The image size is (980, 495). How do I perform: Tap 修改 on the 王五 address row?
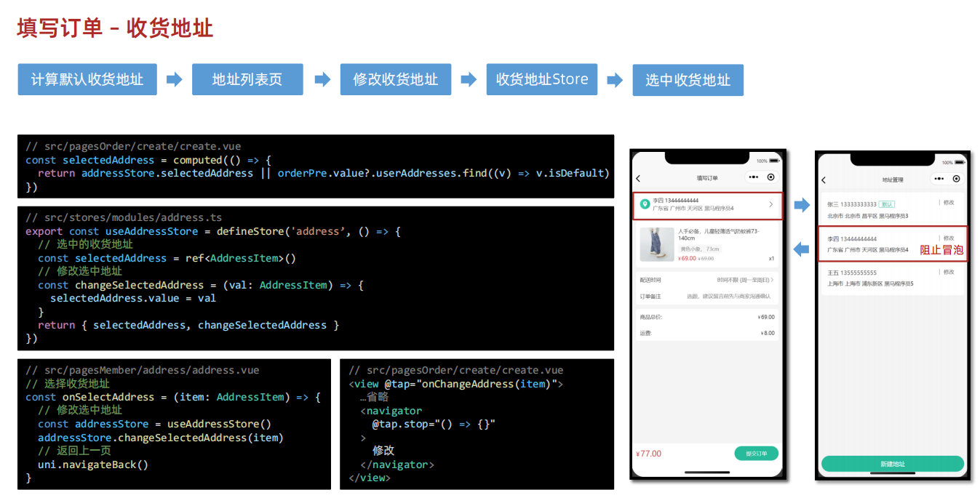pyautogui.click(x=949, y=272)
